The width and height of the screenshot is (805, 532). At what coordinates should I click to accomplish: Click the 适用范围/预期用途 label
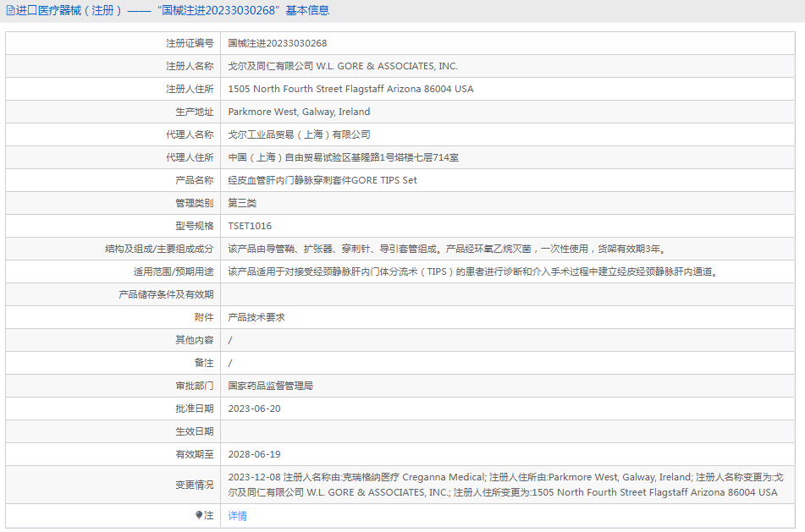click(174, 271)
